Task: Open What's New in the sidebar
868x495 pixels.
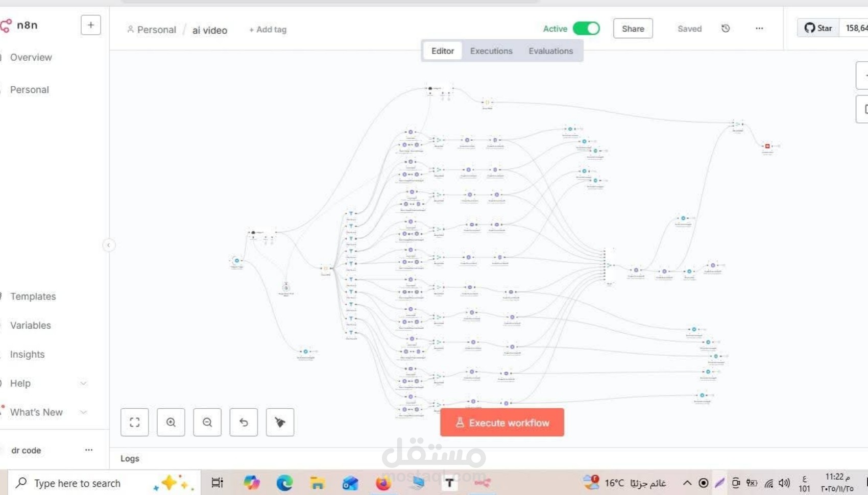Action: [x=36, y=412]
